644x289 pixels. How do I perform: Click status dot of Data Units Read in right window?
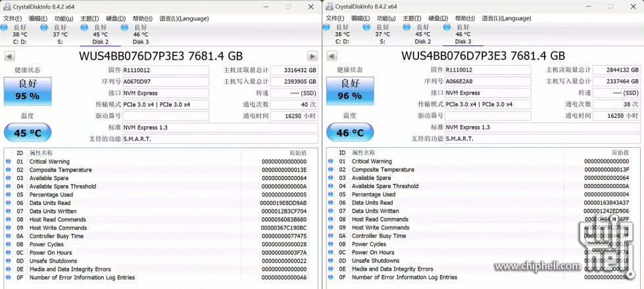click(331, 202)
